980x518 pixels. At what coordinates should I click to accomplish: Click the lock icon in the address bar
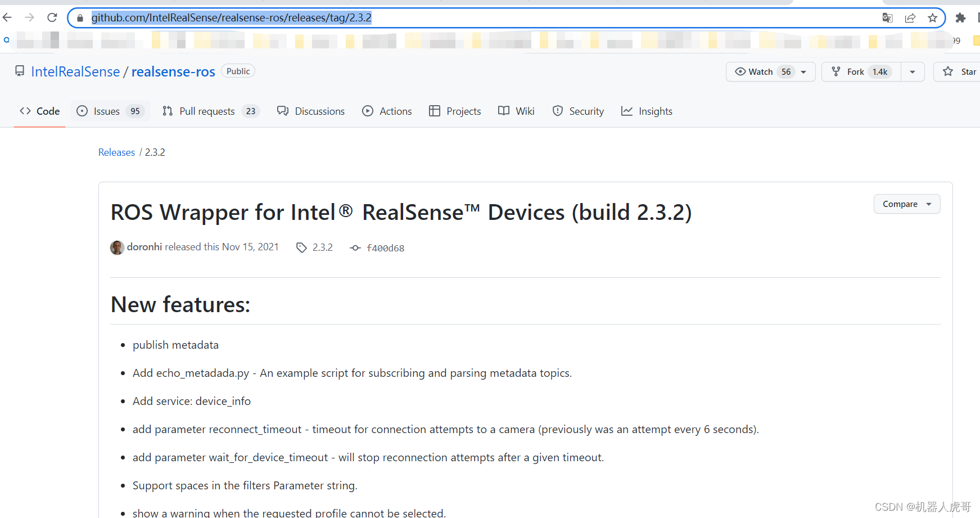pyautogui.click(x=80, y=18)
